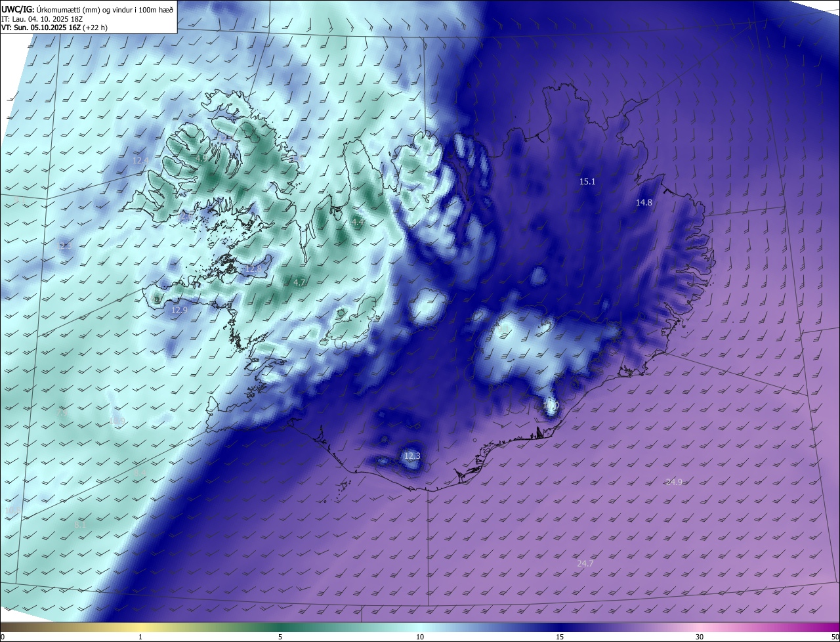
Task: Click tick label 50 on the color scale
Action: click(835, 637)
